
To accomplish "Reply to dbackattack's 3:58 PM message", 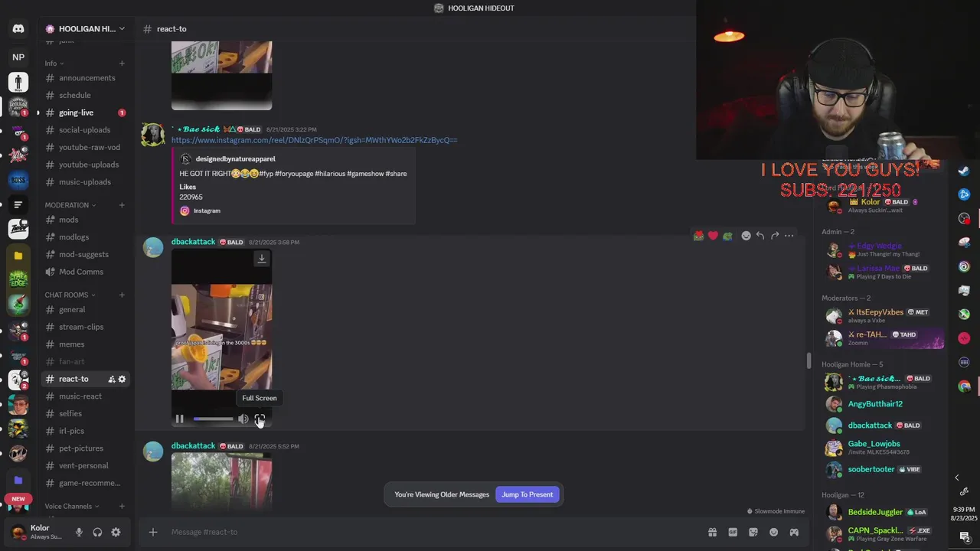I will [x=760, y=236].
